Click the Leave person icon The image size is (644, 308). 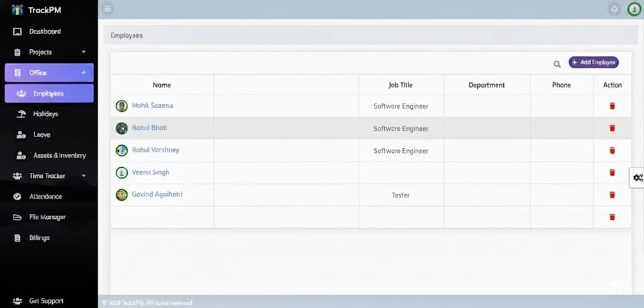pyautogui.click(x=21, y=135)
